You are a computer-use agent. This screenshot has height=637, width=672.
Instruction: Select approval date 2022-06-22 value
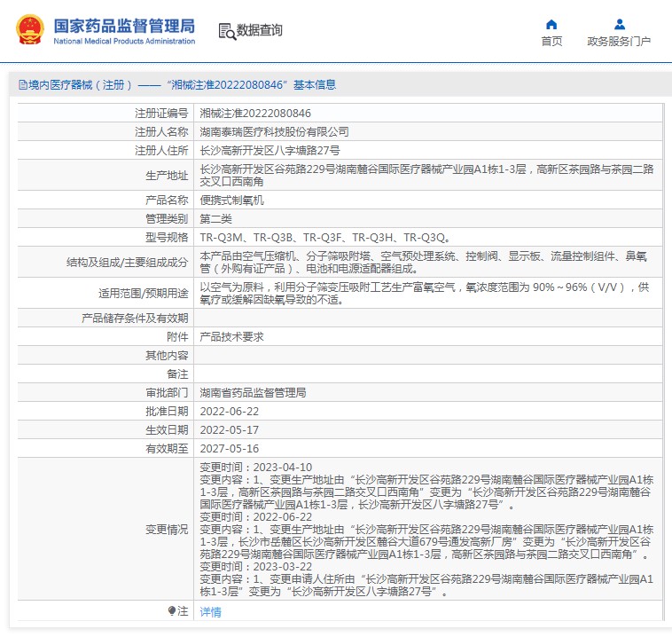230,412
